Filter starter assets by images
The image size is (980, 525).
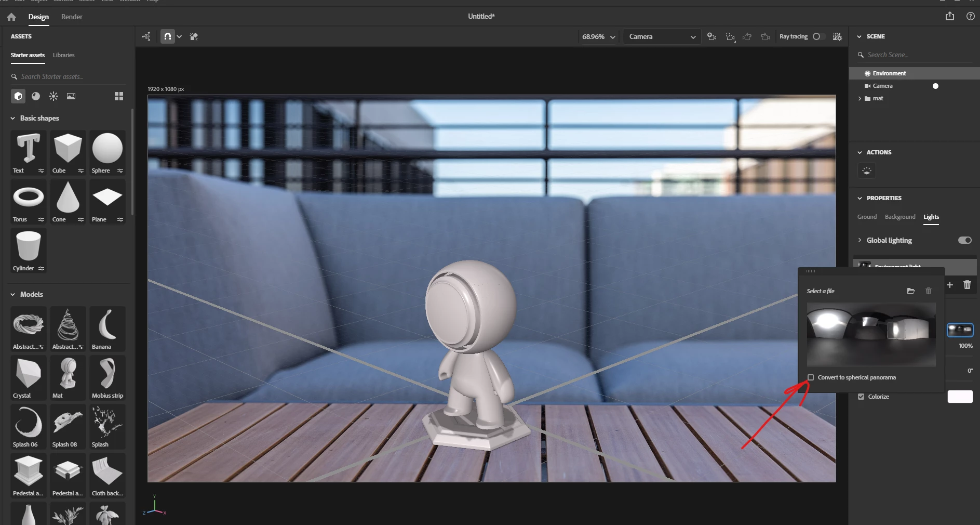(x=71, y=96)
